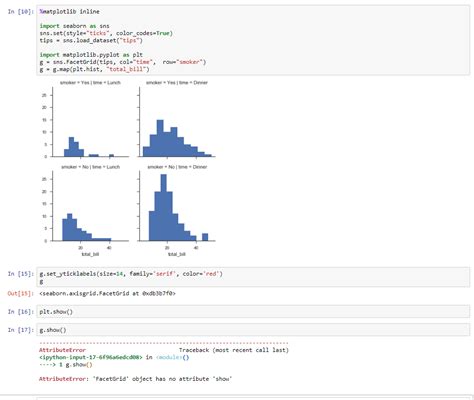Image resolution: width=474 pixels, height=400 pixels.
Task: Click the sns.set(style="ticks") line
Action: point(106,33)
